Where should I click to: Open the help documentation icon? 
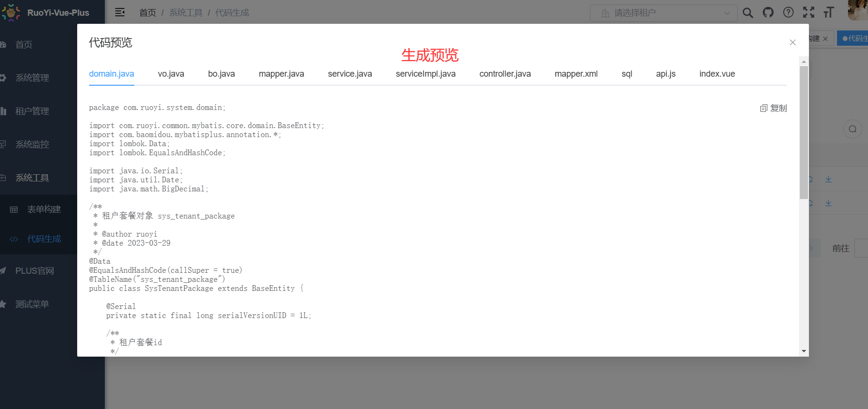point(788,12)
